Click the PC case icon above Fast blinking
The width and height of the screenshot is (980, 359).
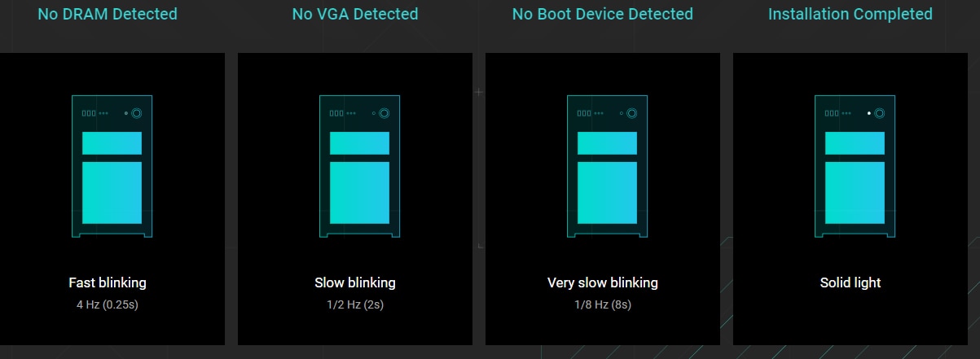pos(112,166)
